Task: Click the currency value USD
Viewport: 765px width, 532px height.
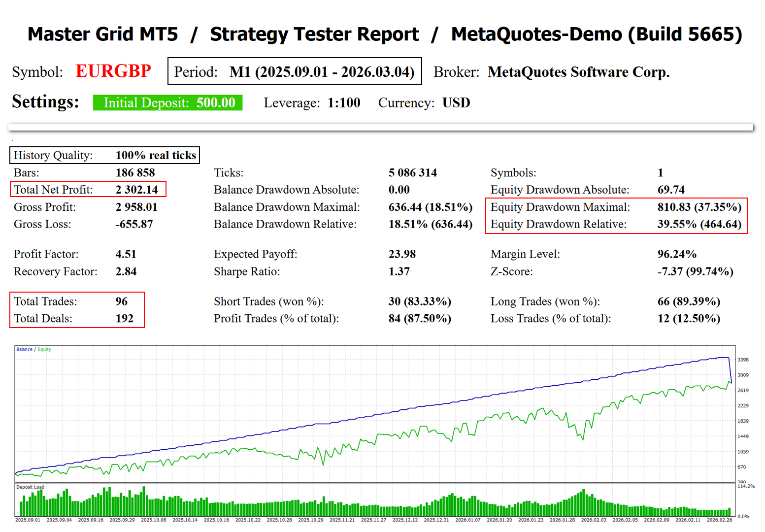Action: [456, 102]
